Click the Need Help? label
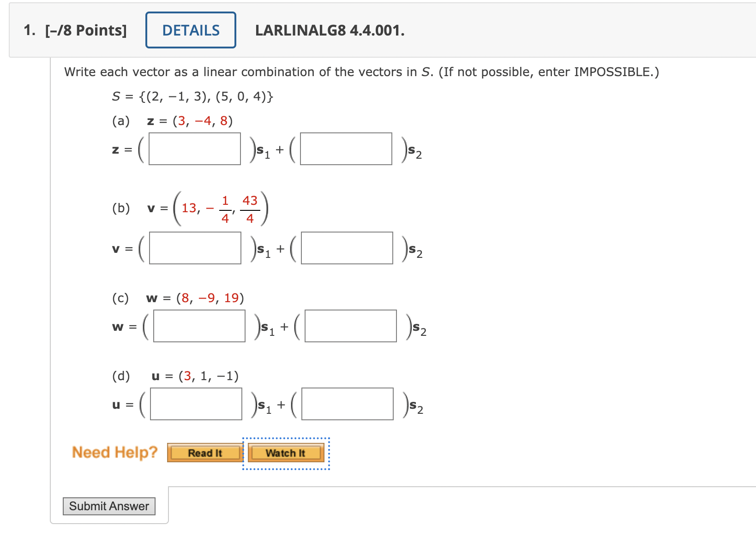Viewport: 756px width, 537px height. pyautogui.click(x=114, y=452)
